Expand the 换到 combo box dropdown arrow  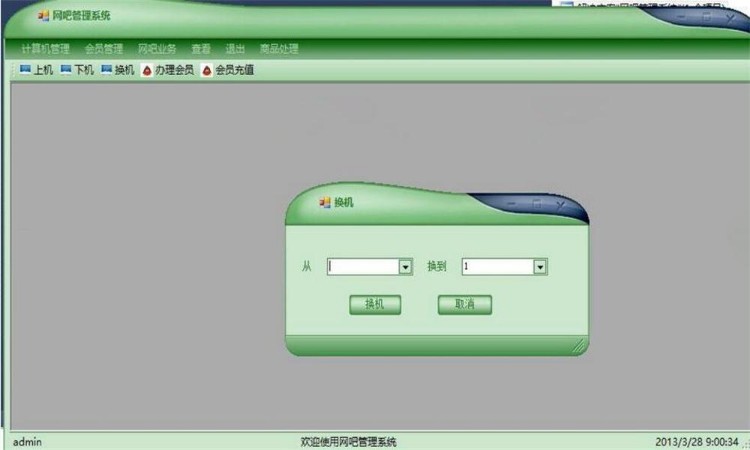(x=540, y=267)
